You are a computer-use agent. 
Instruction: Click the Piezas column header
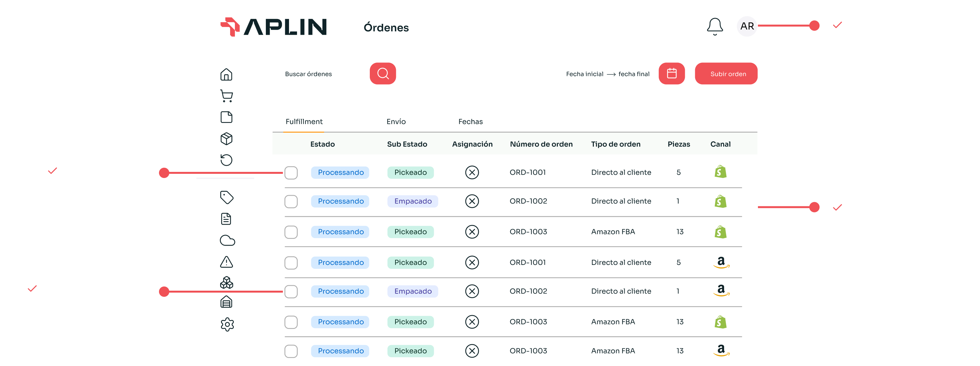coord(679,144)
